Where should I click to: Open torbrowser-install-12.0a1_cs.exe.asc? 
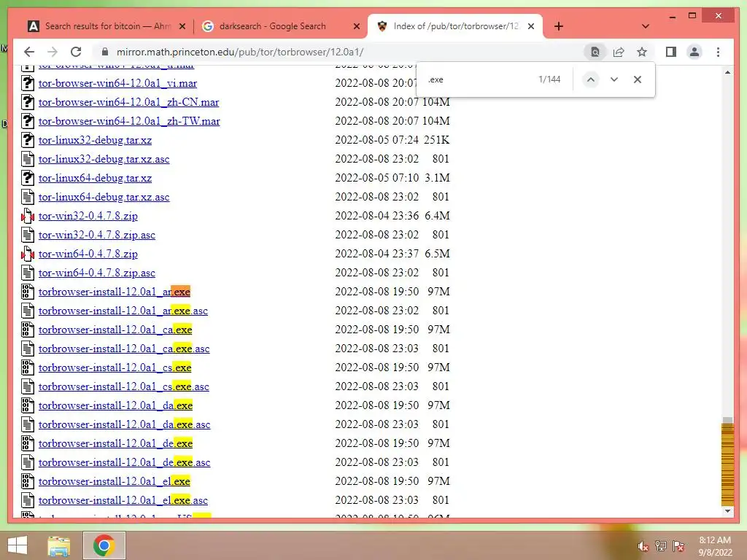[x=124, y=387]
